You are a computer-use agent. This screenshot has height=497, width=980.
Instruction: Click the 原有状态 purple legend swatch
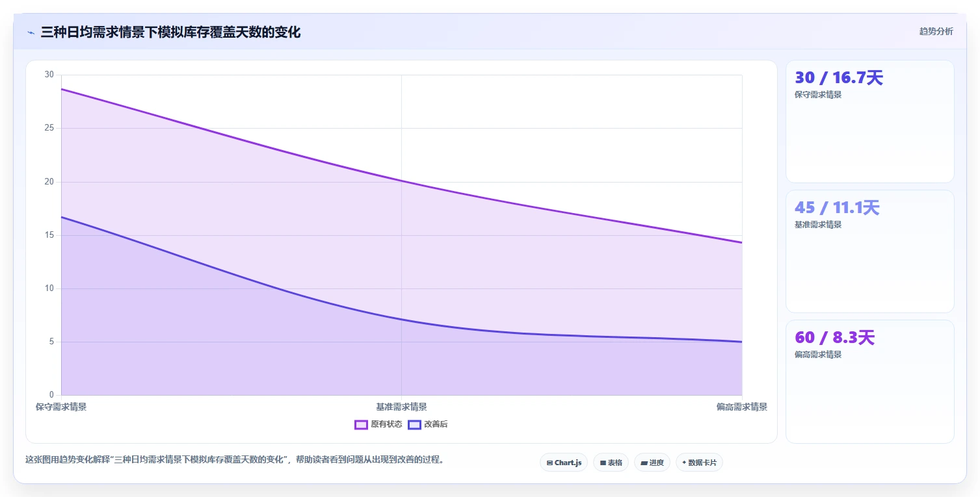361,425
